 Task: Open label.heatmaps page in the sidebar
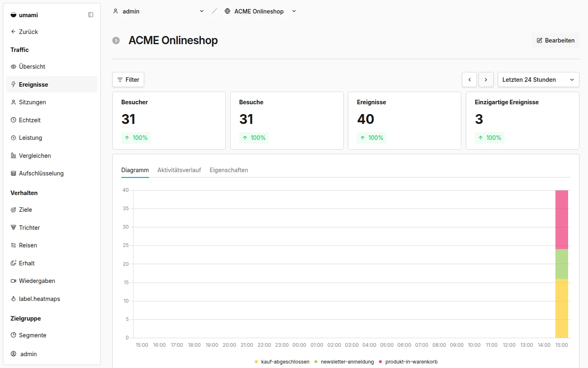[52, 299]
